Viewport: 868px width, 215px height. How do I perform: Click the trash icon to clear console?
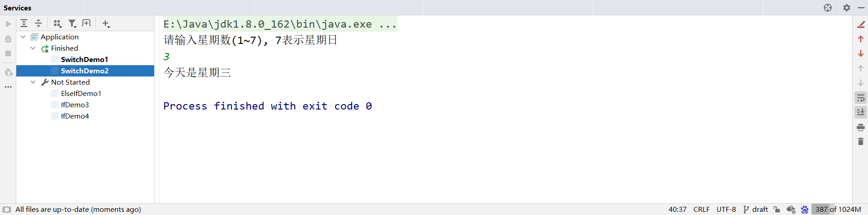point(861,142)
